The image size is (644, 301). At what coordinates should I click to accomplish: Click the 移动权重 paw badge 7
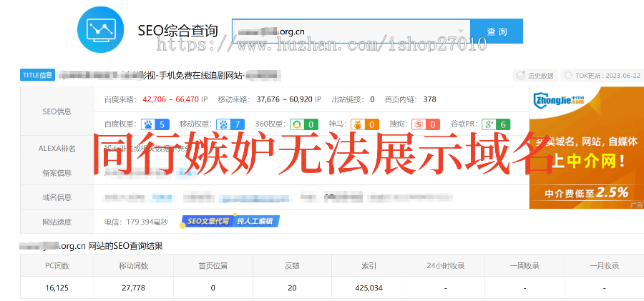pos(230,124)
